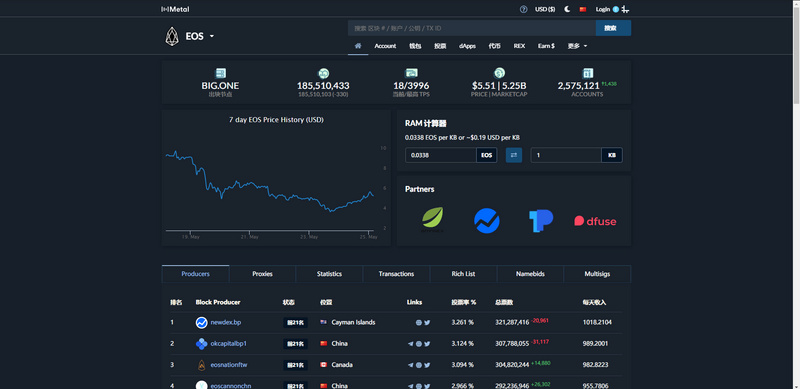Focus the block/account search input field

(x=471, y=28)
